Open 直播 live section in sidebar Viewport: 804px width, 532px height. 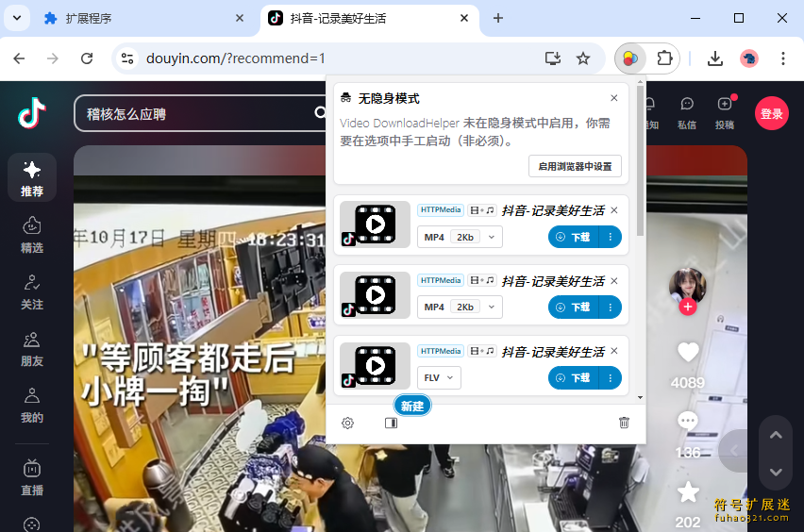point(32,477)
